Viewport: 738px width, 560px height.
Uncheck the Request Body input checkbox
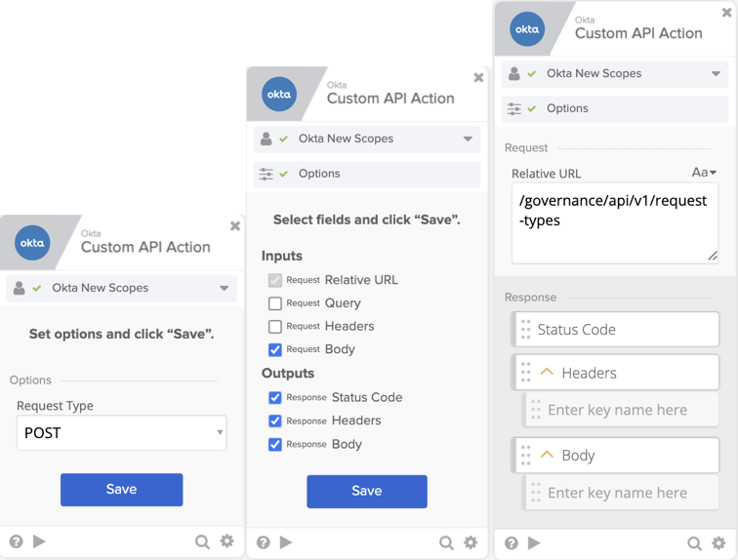point(275,349)
